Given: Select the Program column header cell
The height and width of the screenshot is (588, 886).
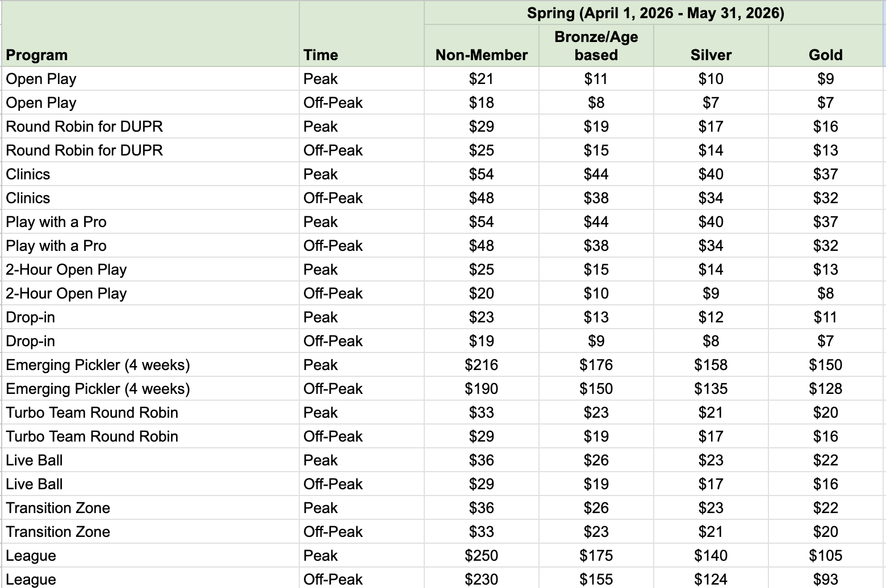Looking at the screenshot, I should 151,34.
